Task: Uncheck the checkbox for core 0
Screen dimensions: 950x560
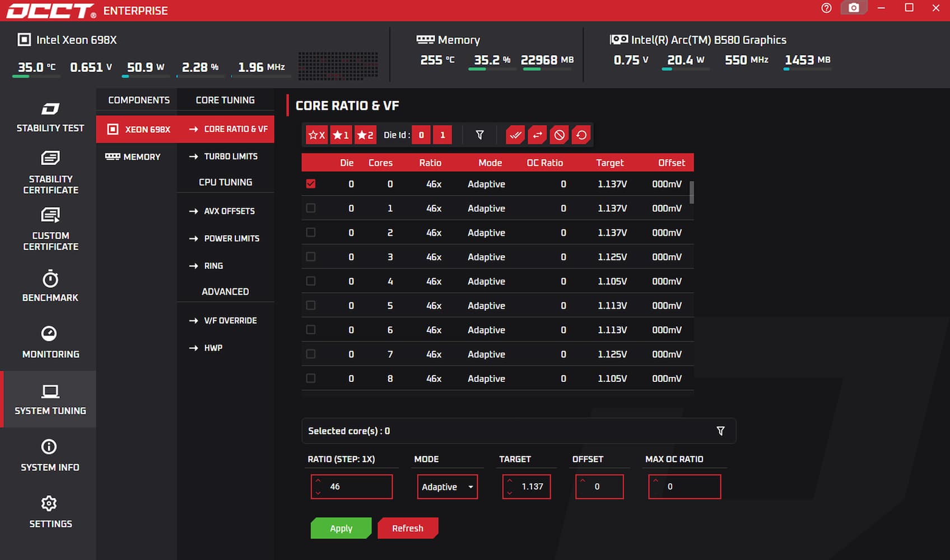Action: pos(311,184)
